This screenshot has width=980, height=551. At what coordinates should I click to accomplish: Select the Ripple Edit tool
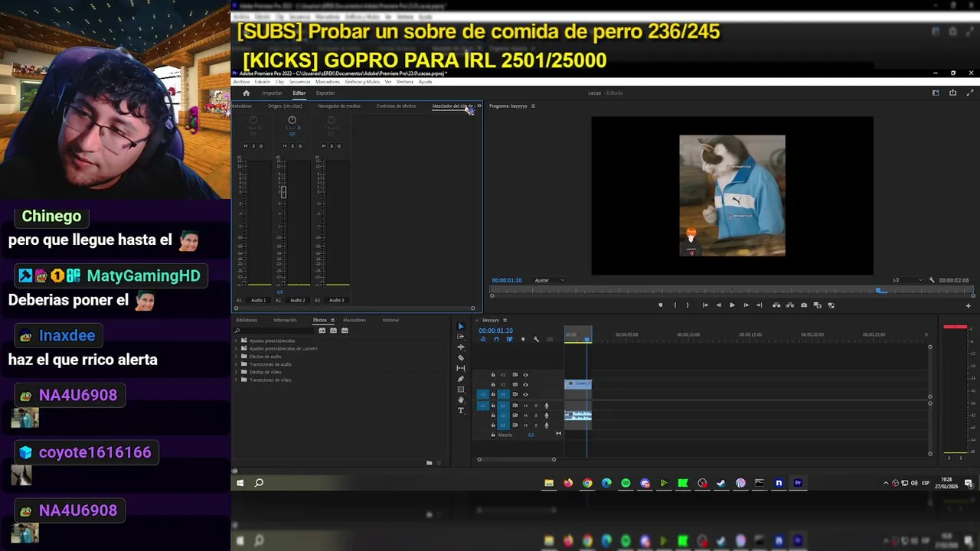pos(461,347)
